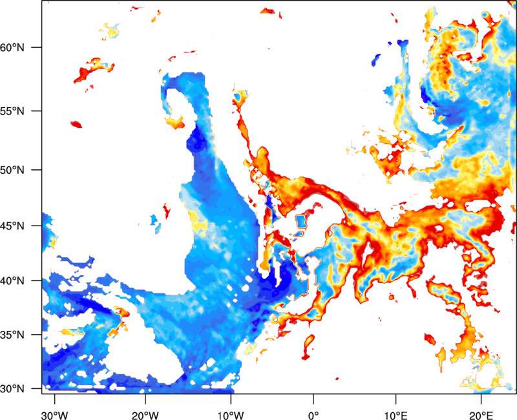The width and height of the screenshot is (517, 420).
Task: Click the 20°W longitude label
Action: click(145, 415)
